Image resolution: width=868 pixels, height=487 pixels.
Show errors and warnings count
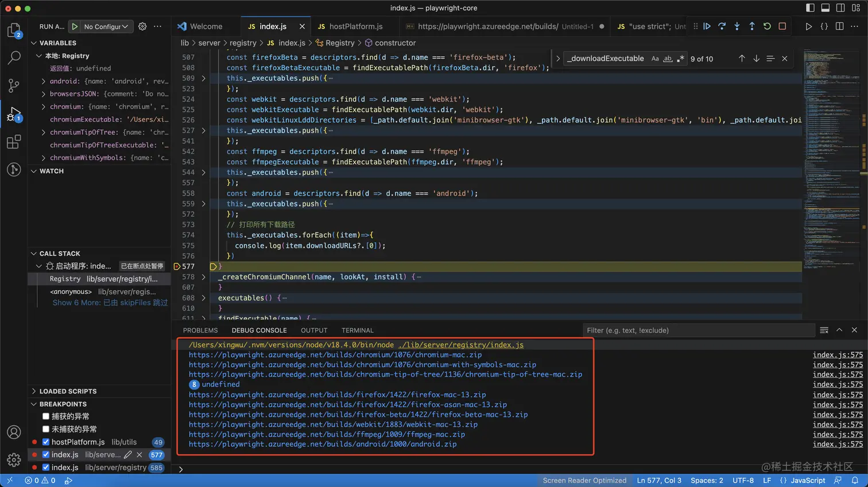(x=40, y=481)
